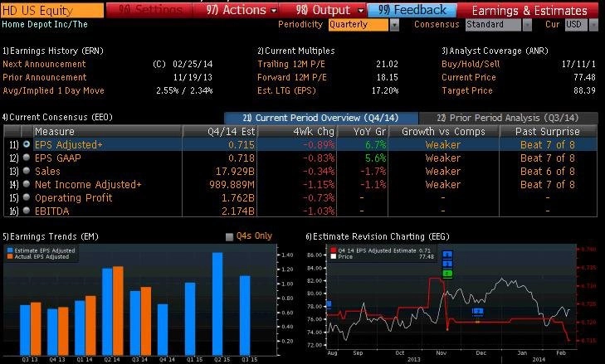The height and width of the screenshot is (364, 605).
Task: Click the Trailing 12M P/E value 21.02
Action: 387,64
